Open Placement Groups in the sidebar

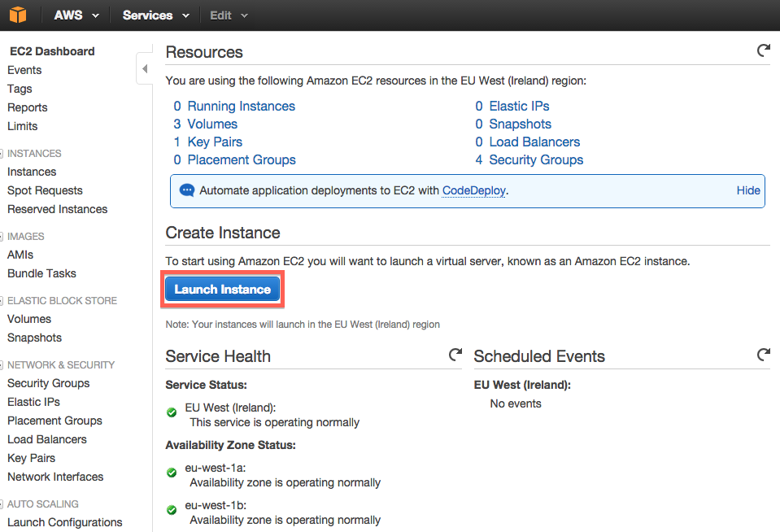pos(54,421)
